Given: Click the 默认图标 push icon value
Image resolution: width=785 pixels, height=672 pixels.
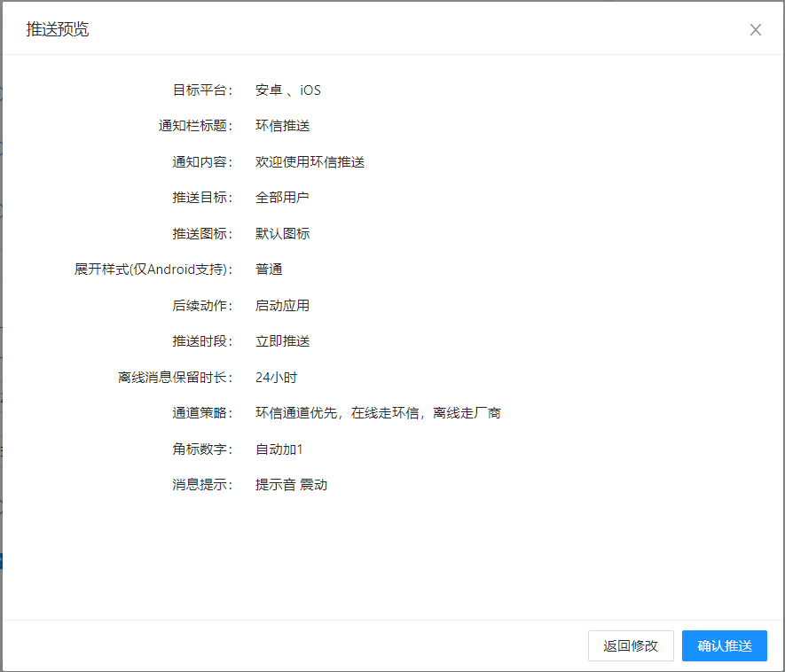Looking at the screenshot, I should point(282,234).
